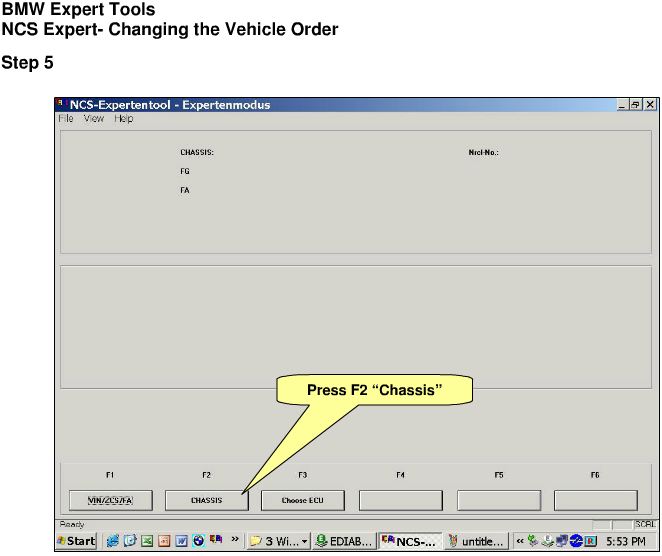Open the grouped 3 Windows Explorer taskbar button
This screenshot has height=556, width=662.
(279, 541)
